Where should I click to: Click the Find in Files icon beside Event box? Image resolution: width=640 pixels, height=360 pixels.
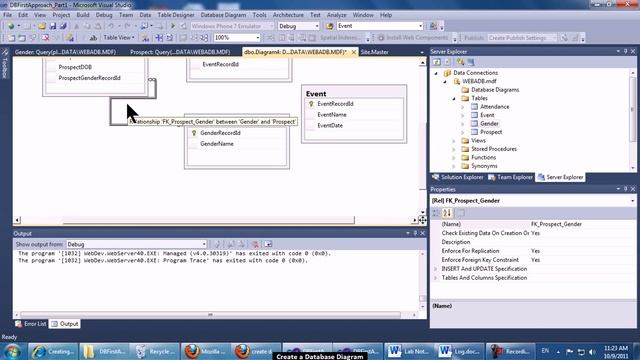coord(329,26)
